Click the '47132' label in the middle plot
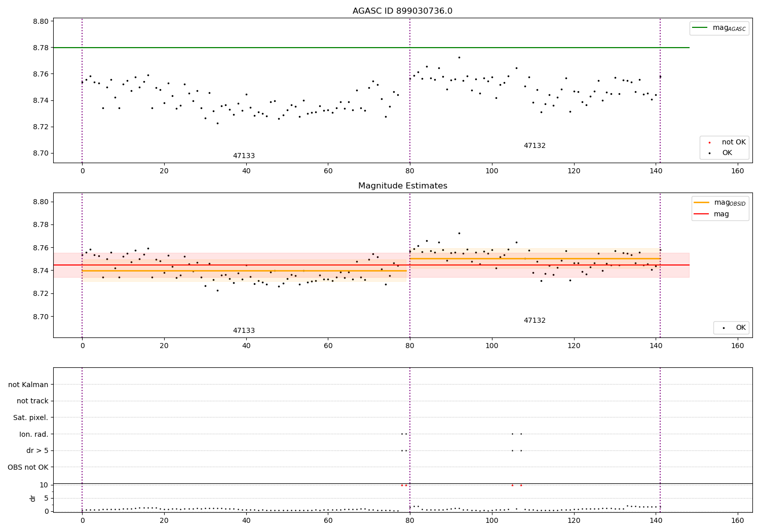This screenshot has width=760, height=532. click(x=535, y=321)
